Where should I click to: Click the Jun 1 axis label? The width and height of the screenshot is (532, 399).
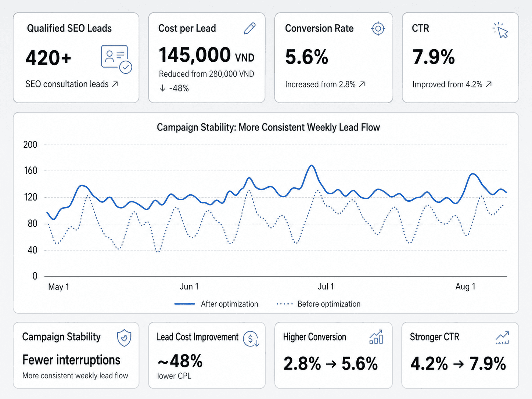(x=189, y=287)
